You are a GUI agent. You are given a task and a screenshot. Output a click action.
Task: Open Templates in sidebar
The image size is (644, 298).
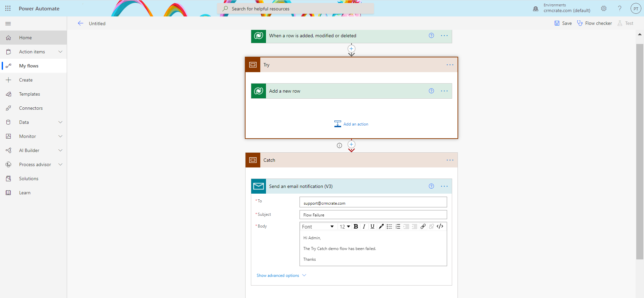click(34, 94)
